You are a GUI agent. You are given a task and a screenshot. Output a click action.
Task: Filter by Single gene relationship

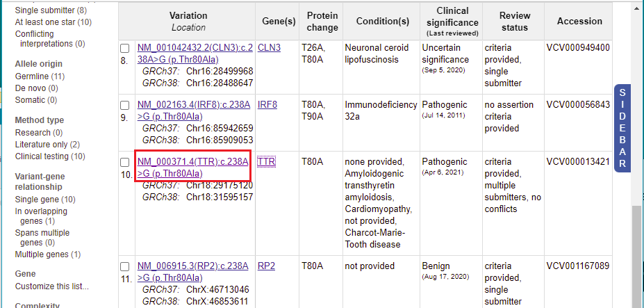tap(46, 200)
